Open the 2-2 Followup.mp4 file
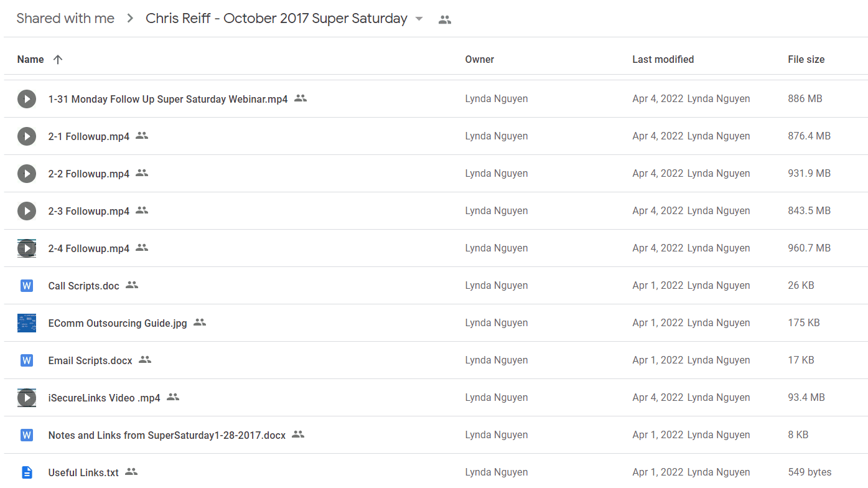 tap(89, 174)
